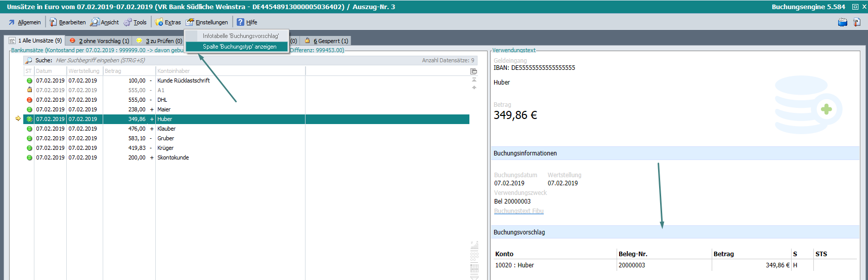Sort by the Betrag column header
Screen dimensions: 868x280
128,71
